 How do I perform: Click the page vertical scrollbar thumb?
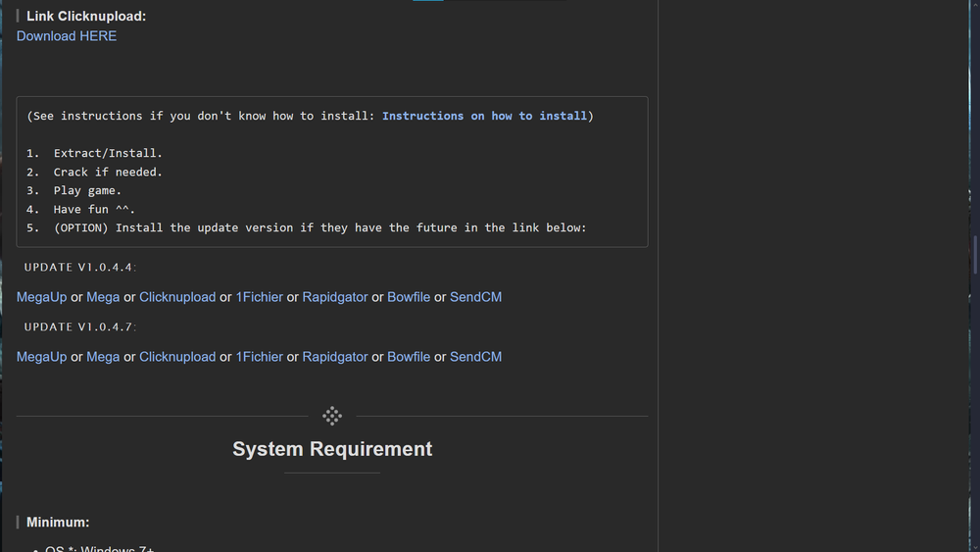pyautogui.click(x=975, y=255)
